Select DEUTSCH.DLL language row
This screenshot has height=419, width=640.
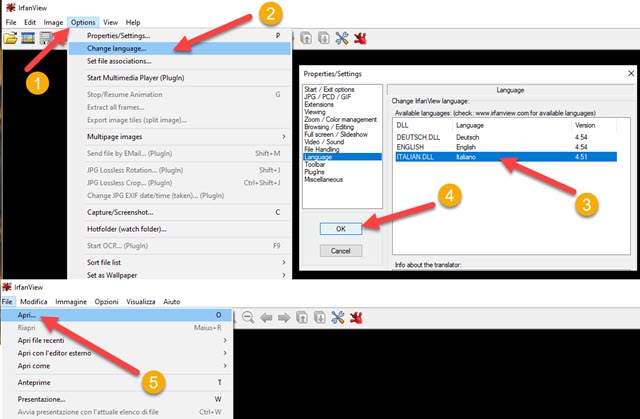tap(506, 137)
